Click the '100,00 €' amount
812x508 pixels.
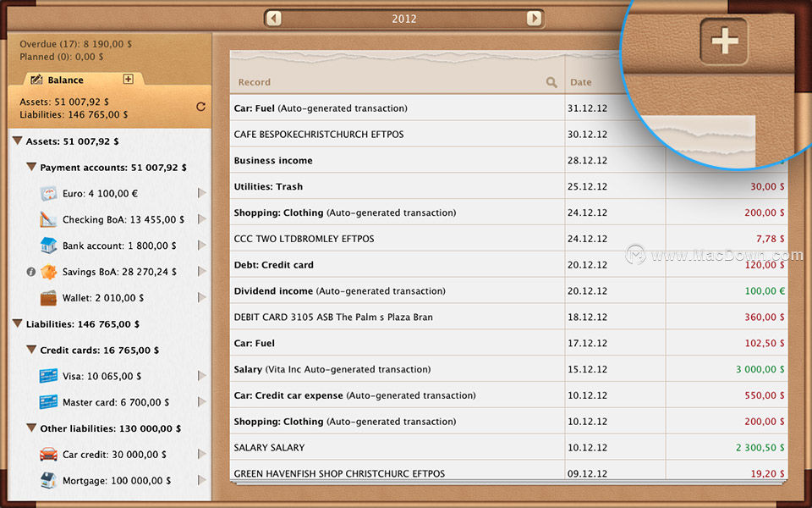[x=765, y=290]
